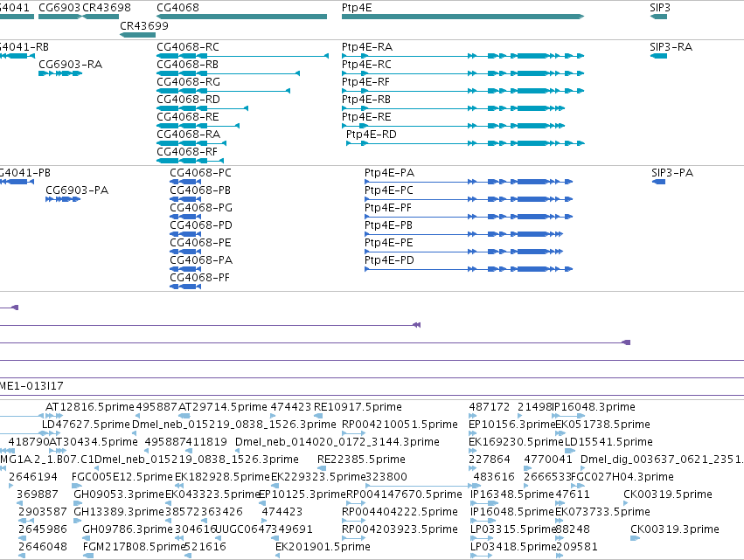The image size is (744, 560).
Task: Click transcript Ptp4E-RB
Action: [x=366, y=100]
